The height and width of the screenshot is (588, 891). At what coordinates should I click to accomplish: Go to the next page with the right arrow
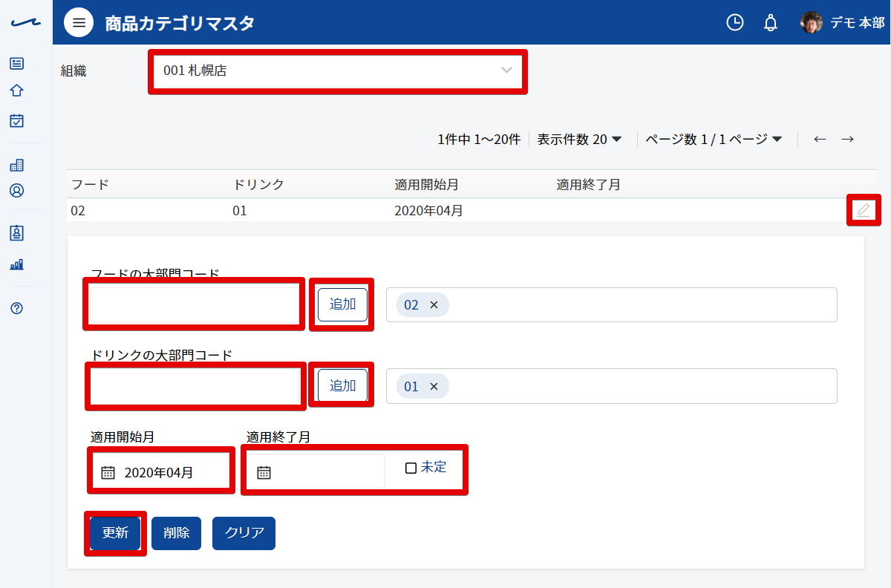[x=847, y=139]
